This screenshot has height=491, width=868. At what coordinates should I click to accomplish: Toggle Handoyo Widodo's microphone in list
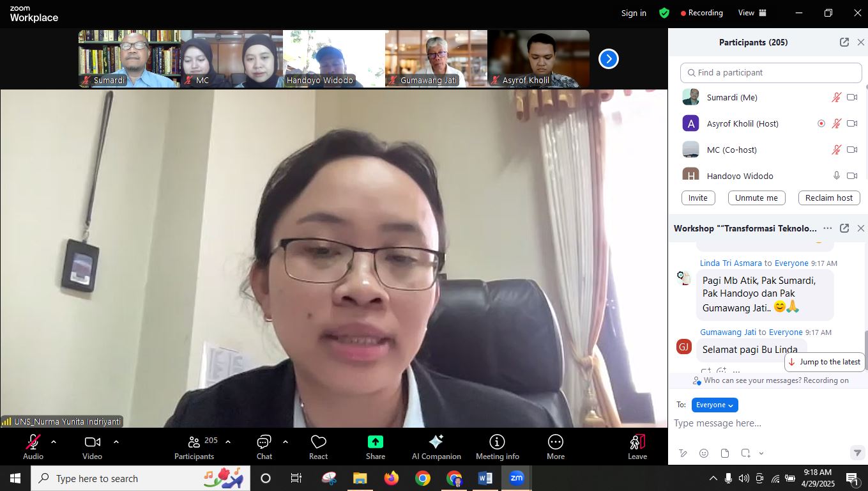pos(836,176)
